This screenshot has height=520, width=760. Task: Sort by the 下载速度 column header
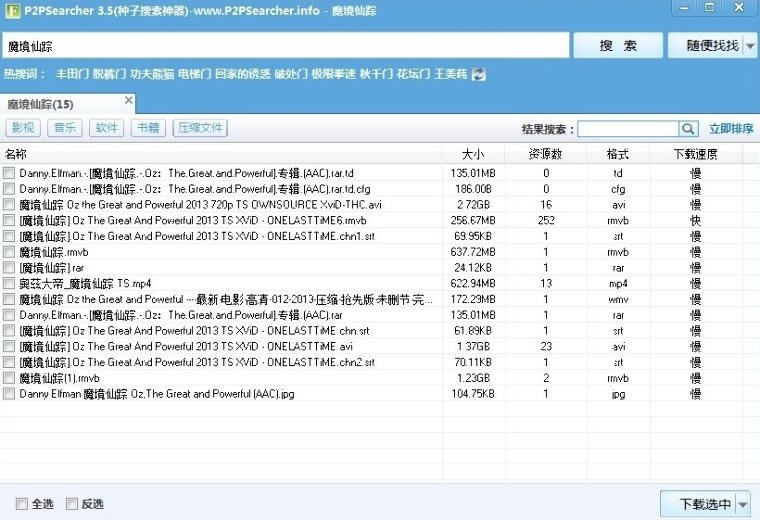tap(696, 154)
